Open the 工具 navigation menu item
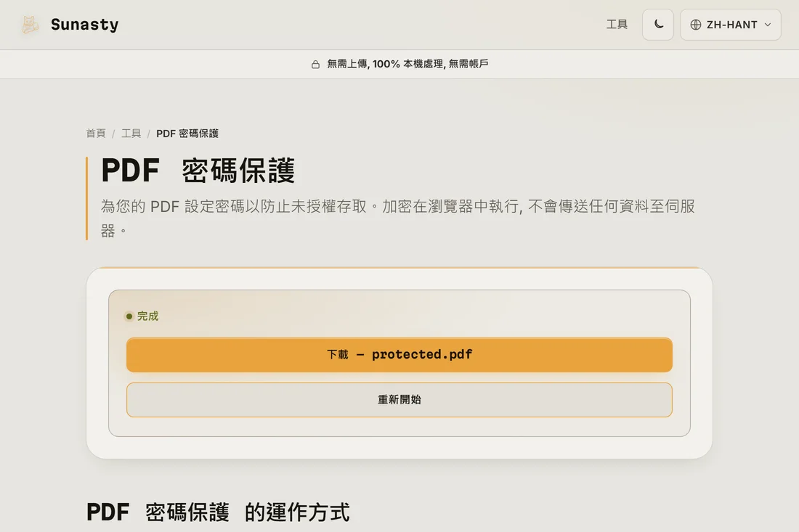This screenshot has width=799, height=532. click(x=617, y=25)
